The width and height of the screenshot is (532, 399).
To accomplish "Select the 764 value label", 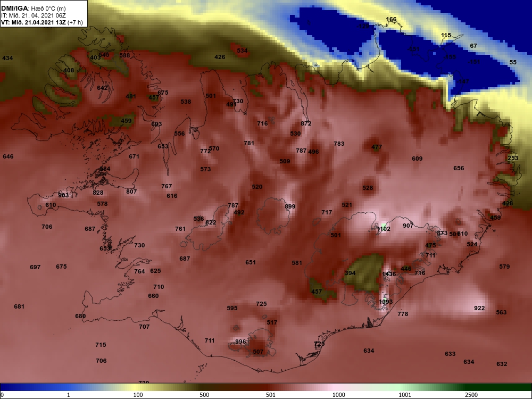I will point(139,271).
